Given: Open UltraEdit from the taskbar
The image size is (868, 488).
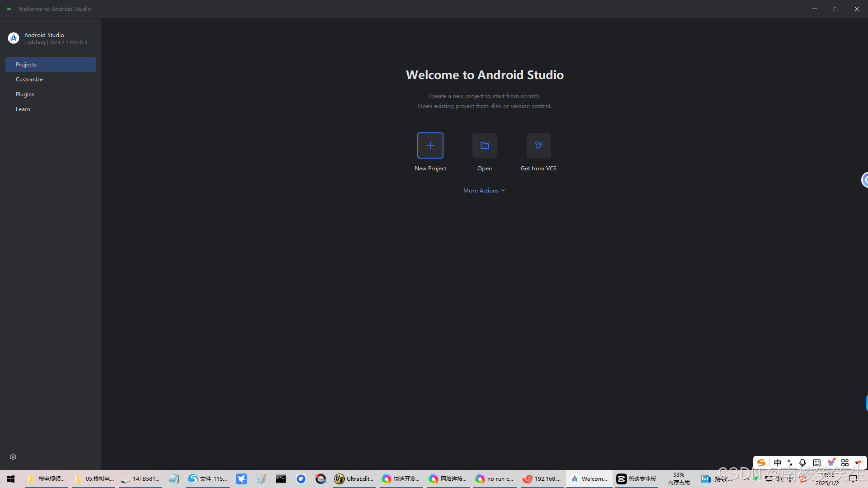Looking at the screenshot, I should point(354,479).
